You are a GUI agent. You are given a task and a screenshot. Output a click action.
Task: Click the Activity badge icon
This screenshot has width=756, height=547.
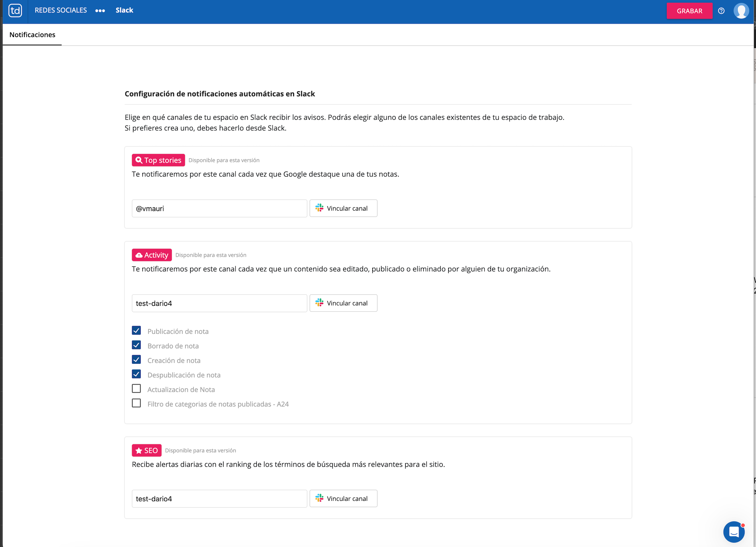pyautogui.click(x=139, y=255)
